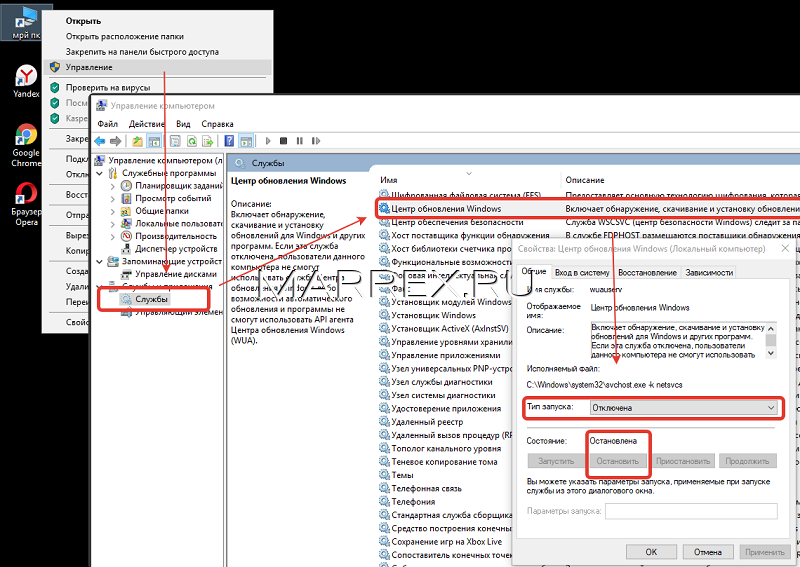Switch to the Зависимости tab
800x567 pixels.
pos(709,273)
